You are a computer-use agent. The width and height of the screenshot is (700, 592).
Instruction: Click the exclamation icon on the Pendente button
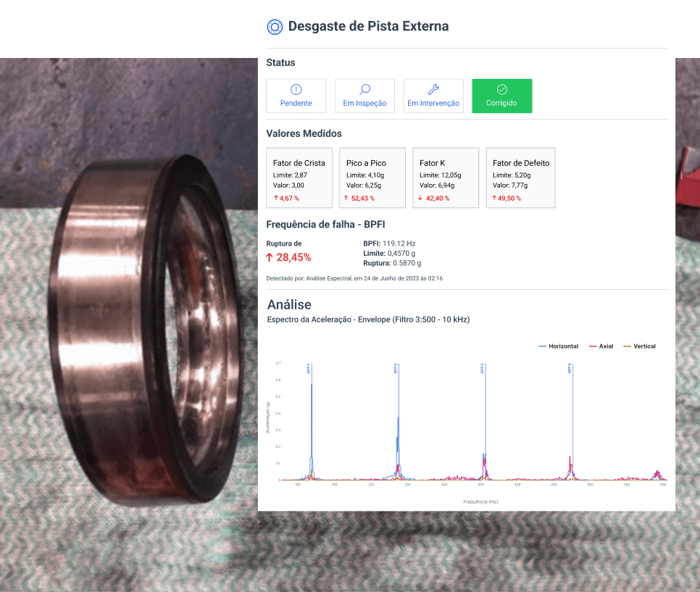tap(296, 90)
